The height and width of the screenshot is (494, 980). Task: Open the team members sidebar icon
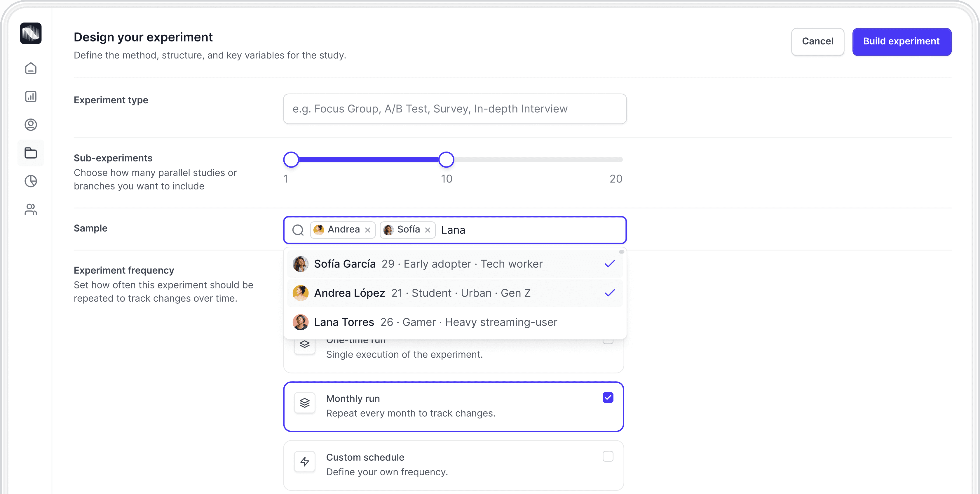31,209
